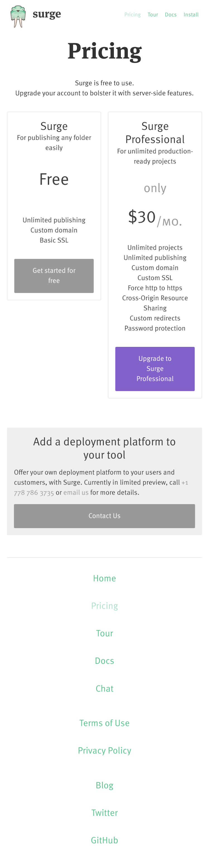Open Docs link in the footer

104,661
